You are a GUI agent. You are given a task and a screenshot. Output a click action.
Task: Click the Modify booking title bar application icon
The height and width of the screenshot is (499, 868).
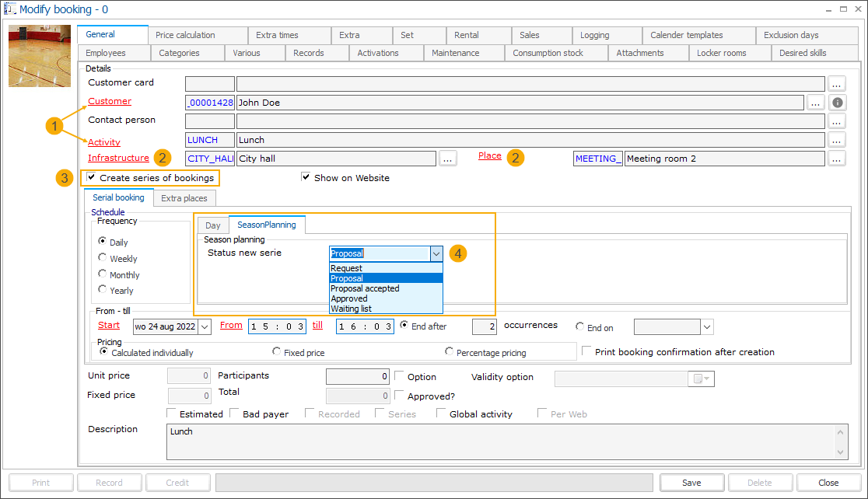[9, 9]
